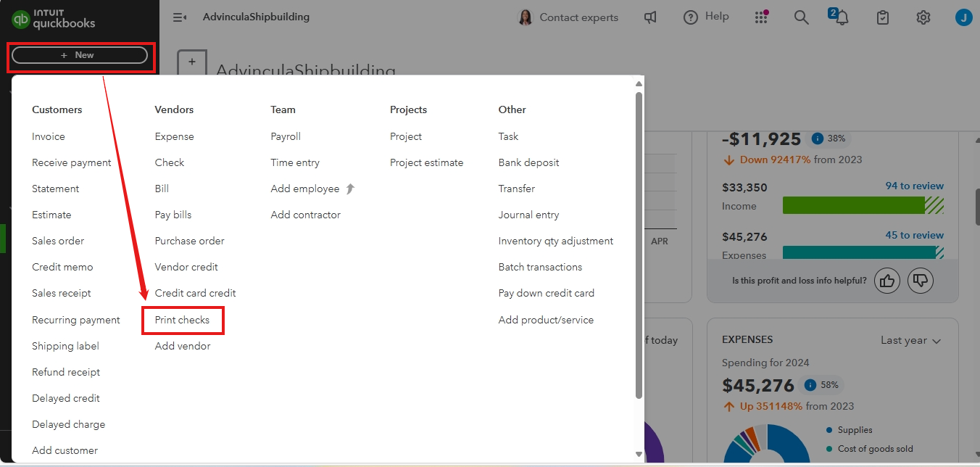The image size is (980, 467).
Task: Choose Print checks
Action: [x=182, y=320]
